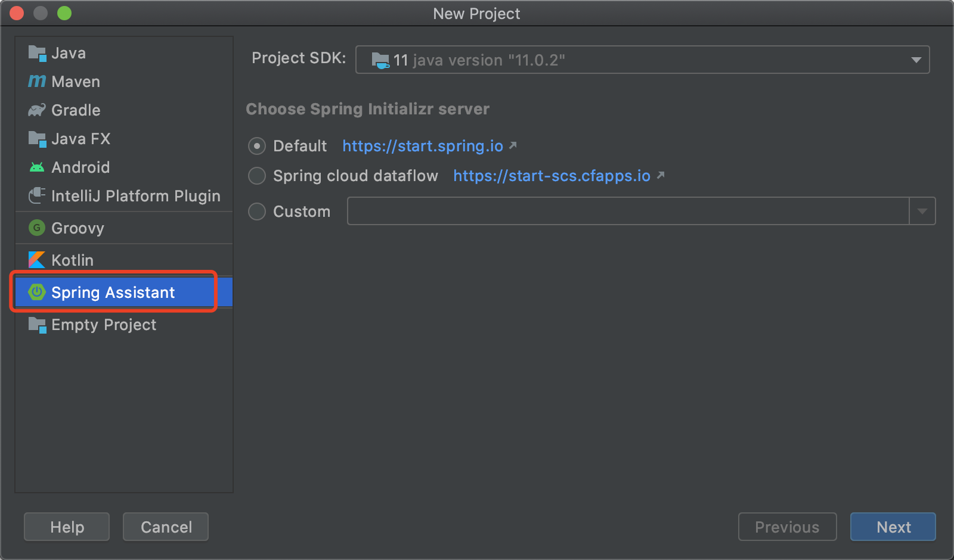The height and width of the screenshot is (560, 954).
Task: Click the 'Default' radio label text
Action: point(300,146)
